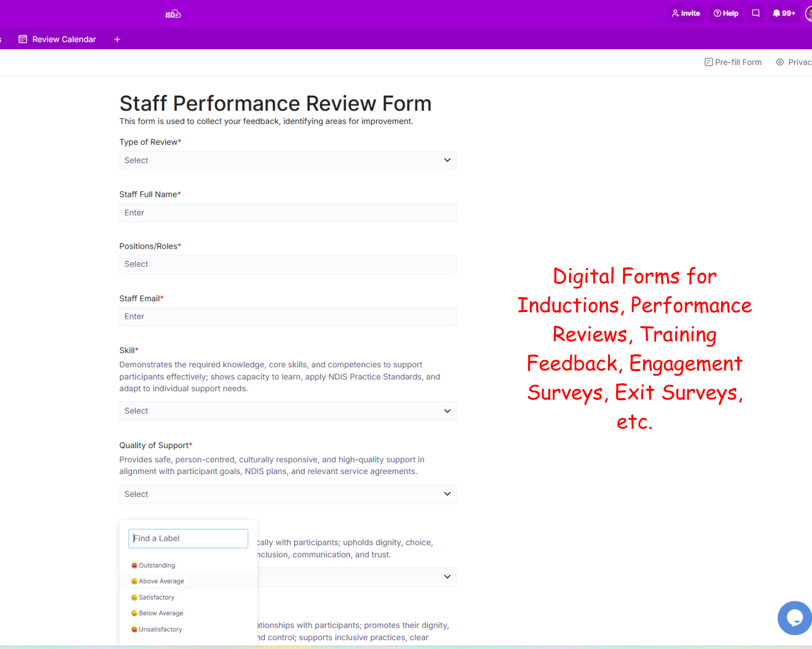The width and height of the screenshot is (812, 649).
Task: Open the chat support bubble
Action: coord(794,617)
